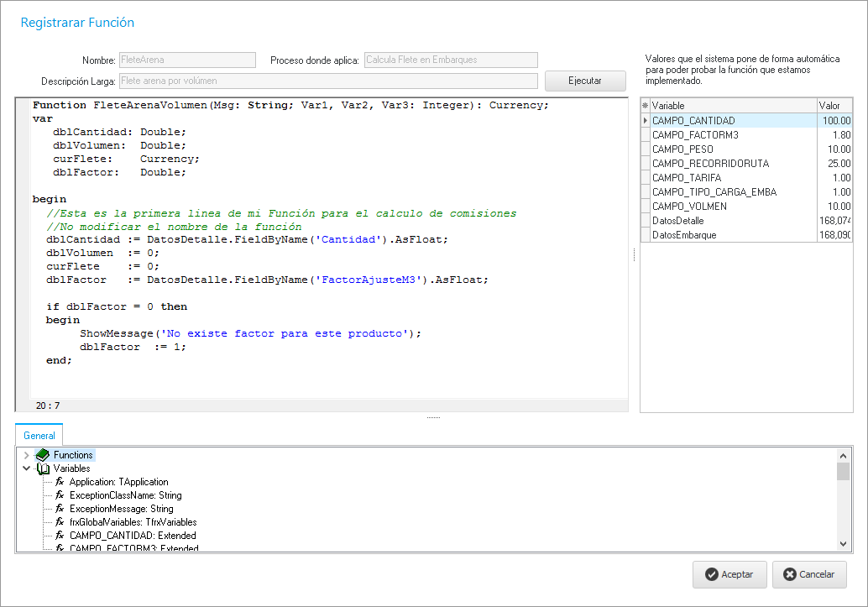The image size is (868, 607).
Task: Click the Functions book icon in tree
Action: [x=43, y=455]
